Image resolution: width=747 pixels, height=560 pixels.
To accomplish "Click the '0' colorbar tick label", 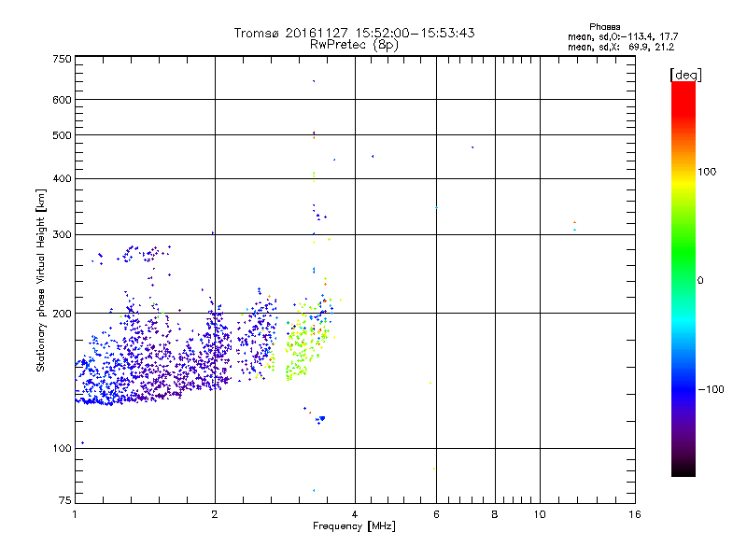I will (x=700, y=281).
